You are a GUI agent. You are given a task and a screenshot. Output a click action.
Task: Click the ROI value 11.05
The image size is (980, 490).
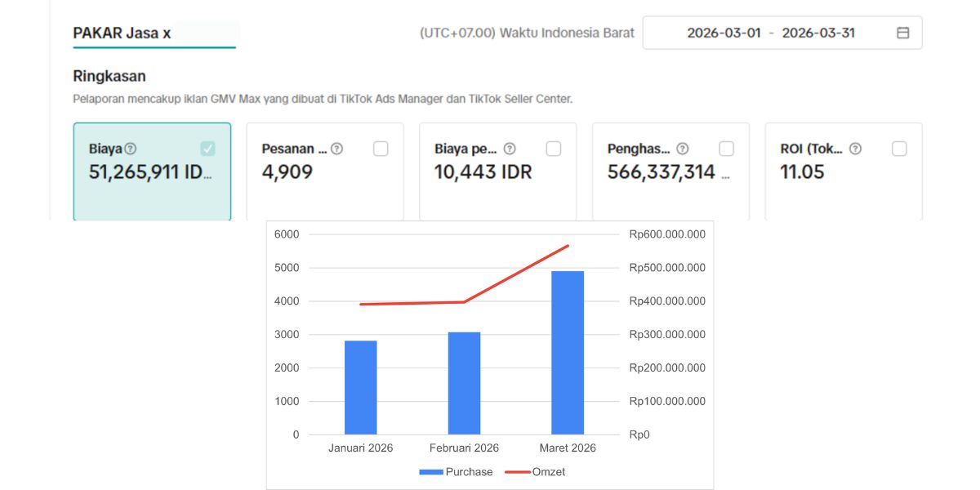click(802, 172)
